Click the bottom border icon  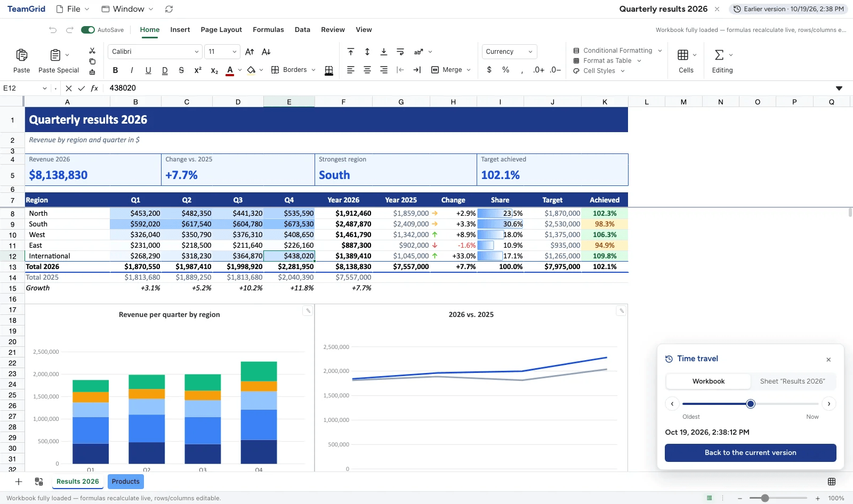tap(329, 70)
